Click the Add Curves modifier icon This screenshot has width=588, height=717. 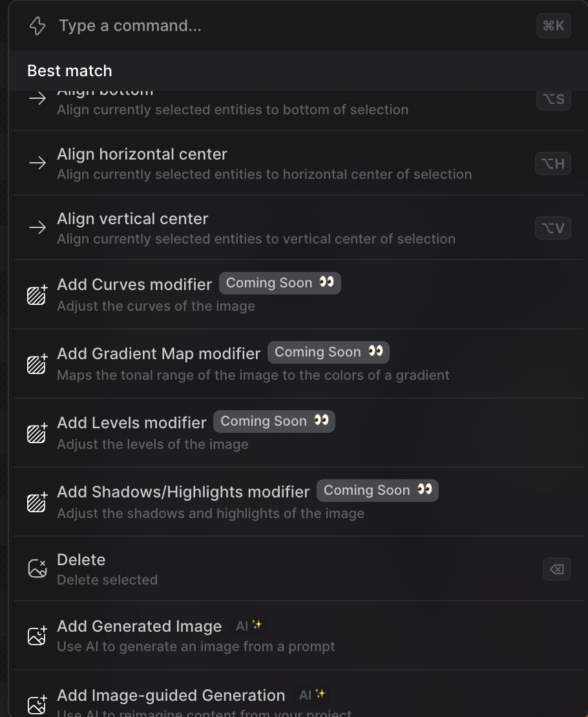(37, 295)
